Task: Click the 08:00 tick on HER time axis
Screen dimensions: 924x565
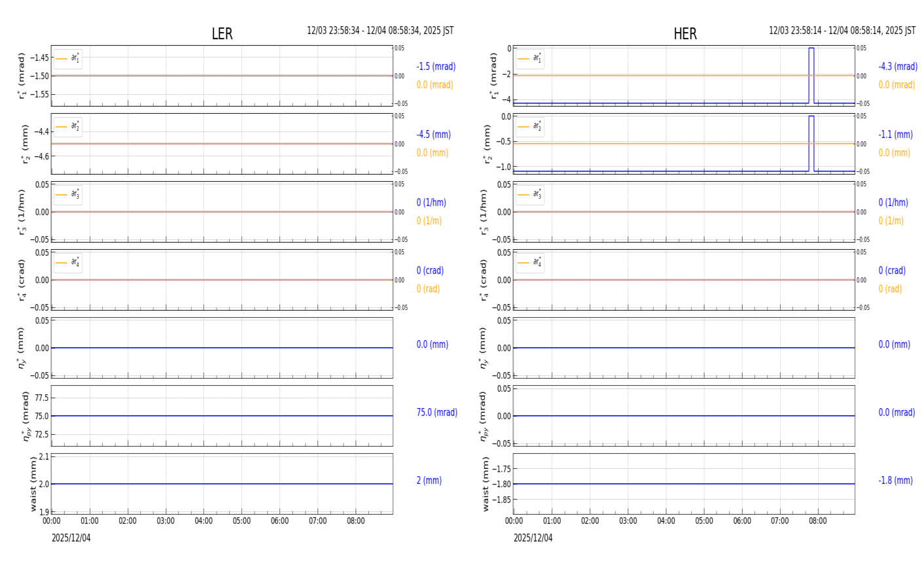Action: pos(817,521)
